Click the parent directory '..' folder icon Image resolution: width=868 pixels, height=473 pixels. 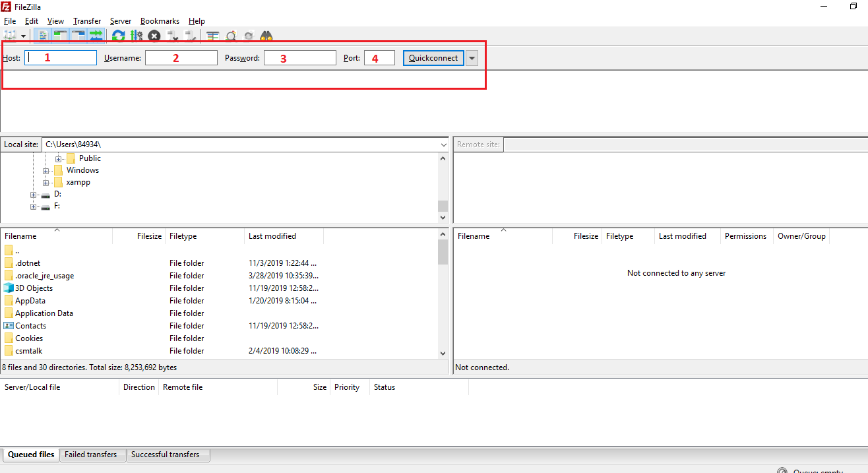[x=9, y=251]
